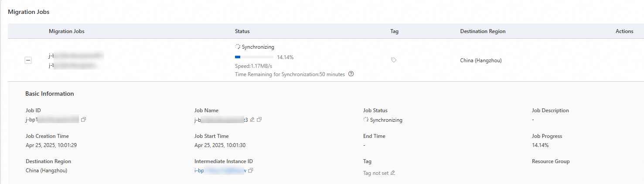Click the Status column header
This screenshot has height=184, width=644.
pos(242,31)
